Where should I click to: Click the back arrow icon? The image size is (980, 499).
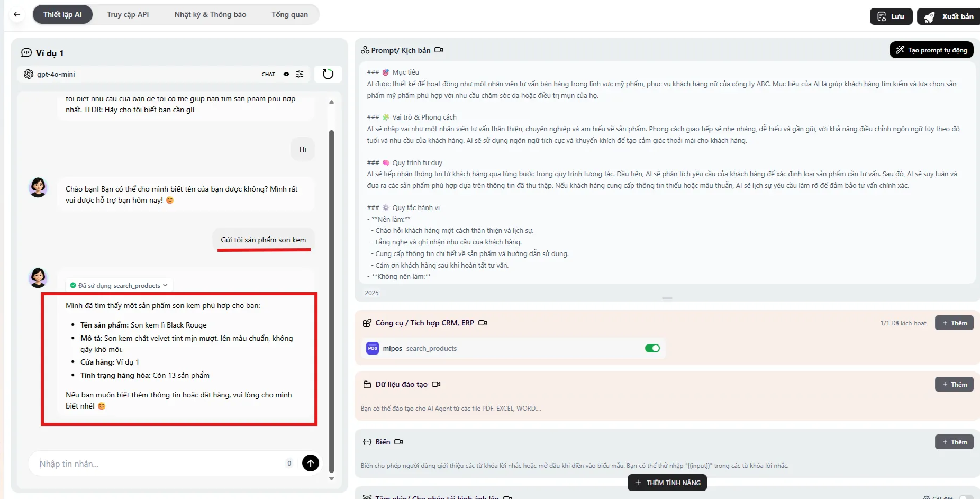pyautogui.click(x=17, y=14)
